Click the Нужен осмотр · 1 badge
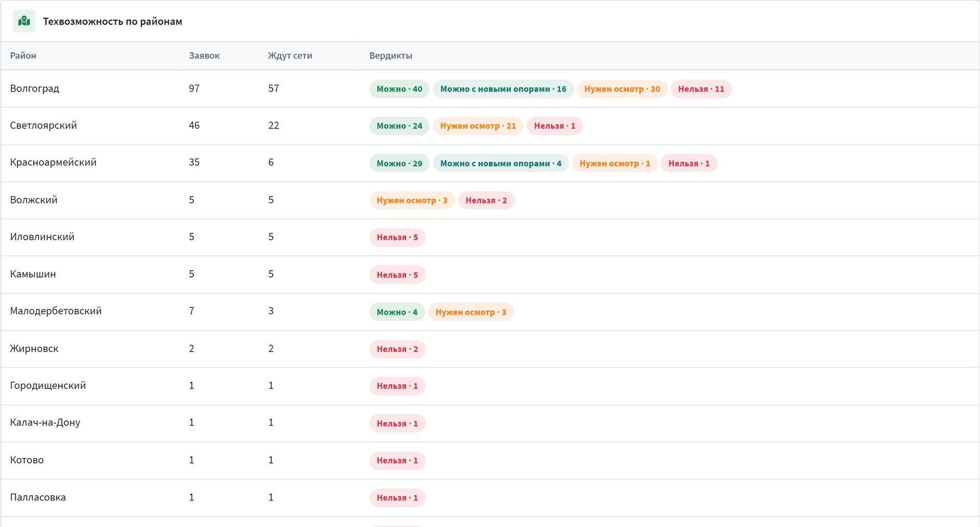The width and height of the screenshot is (980, 527). (615, 164)
